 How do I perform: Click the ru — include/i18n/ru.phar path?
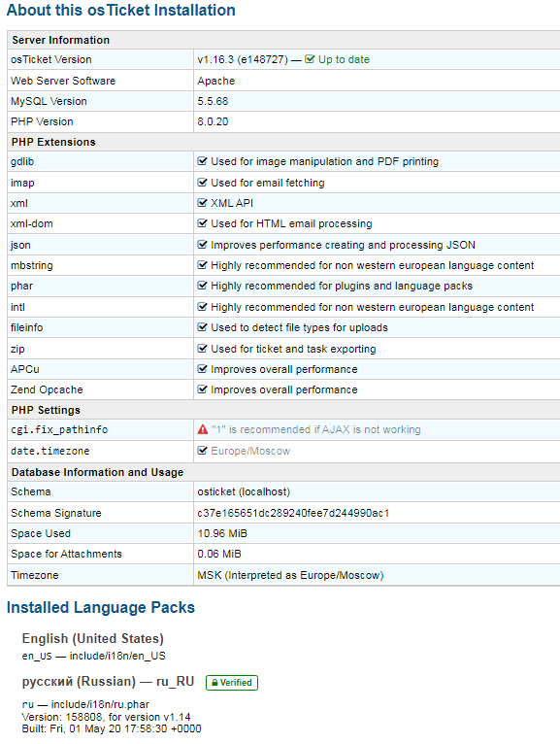tap(85, 704)
